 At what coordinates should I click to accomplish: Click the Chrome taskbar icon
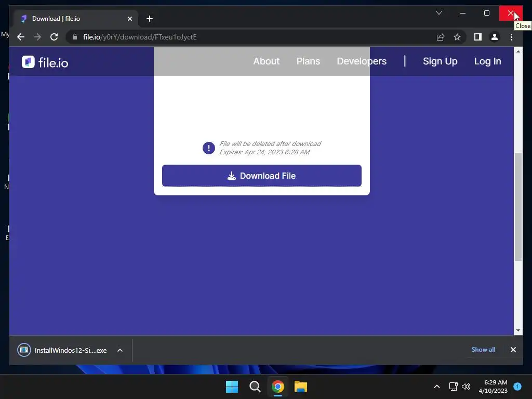[x=277, y=387]
